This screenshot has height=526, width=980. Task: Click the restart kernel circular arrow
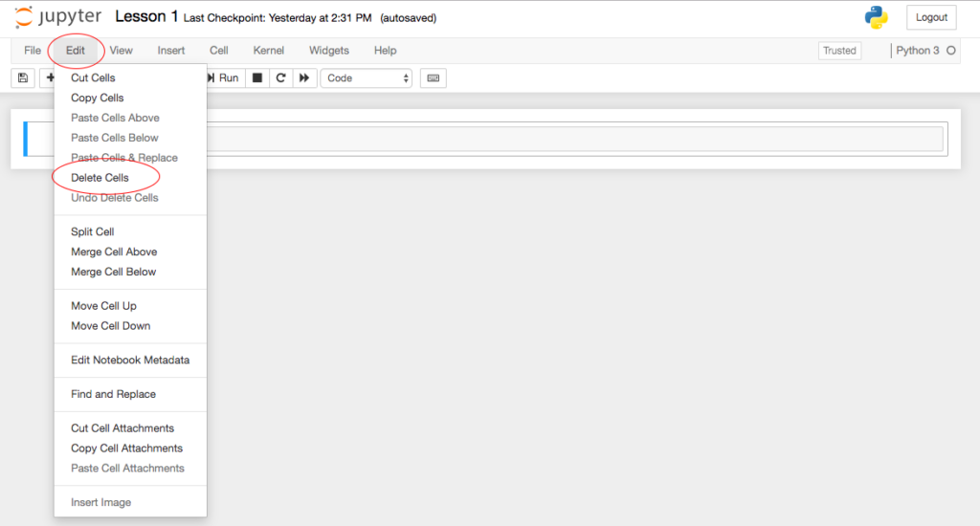tap(280, 78)
